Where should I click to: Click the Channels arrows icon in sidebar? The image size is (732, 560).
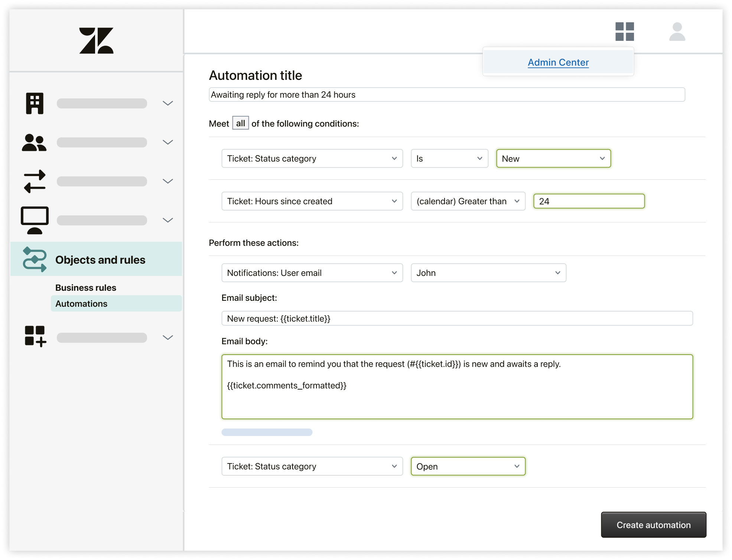click(35, 181)
